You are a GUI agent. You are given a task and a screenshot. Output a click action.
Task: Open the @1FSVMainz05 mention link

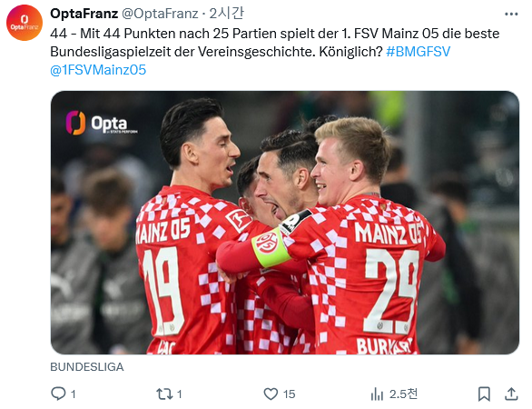tap(98, 70)
